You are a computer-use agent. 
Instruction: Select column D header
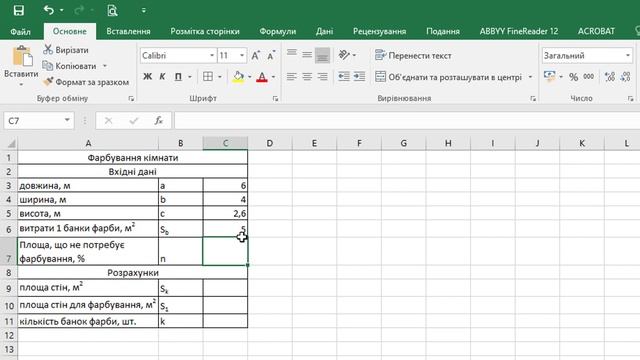(x=270, y=143)
